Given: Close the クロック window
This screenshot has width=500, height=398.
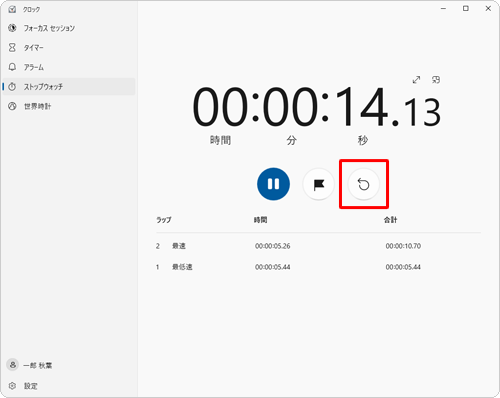Looking at the screenshot, I should [488, 9].
